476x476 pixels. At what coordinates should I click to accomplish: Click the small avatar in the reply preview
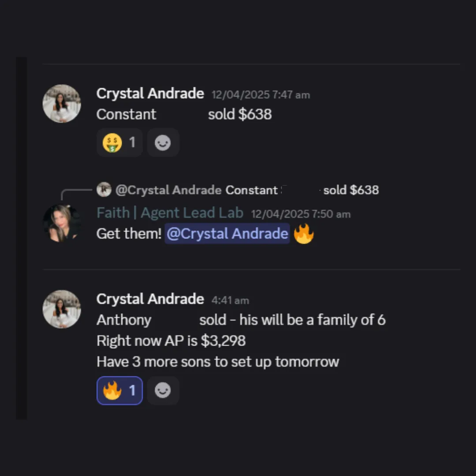tap(104, 190)
